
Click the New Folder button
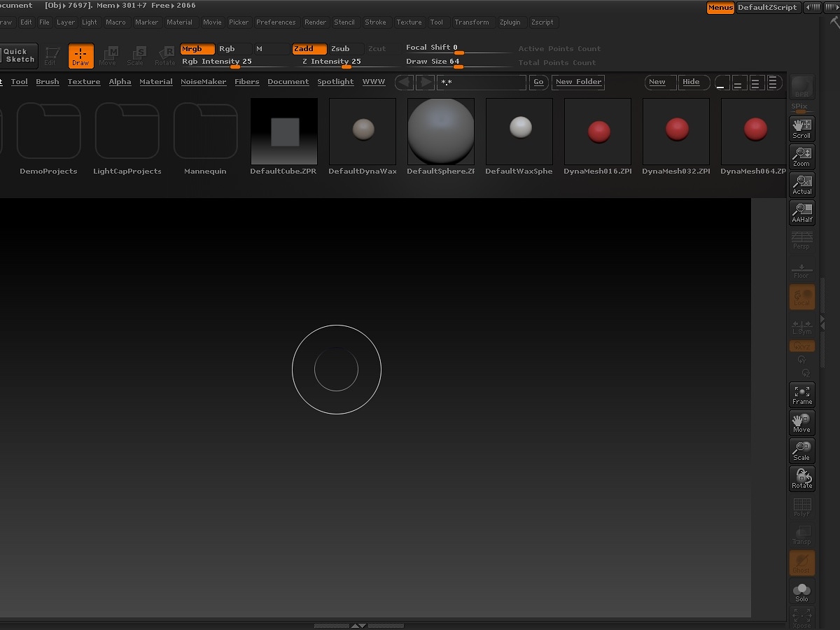(578, 82)
